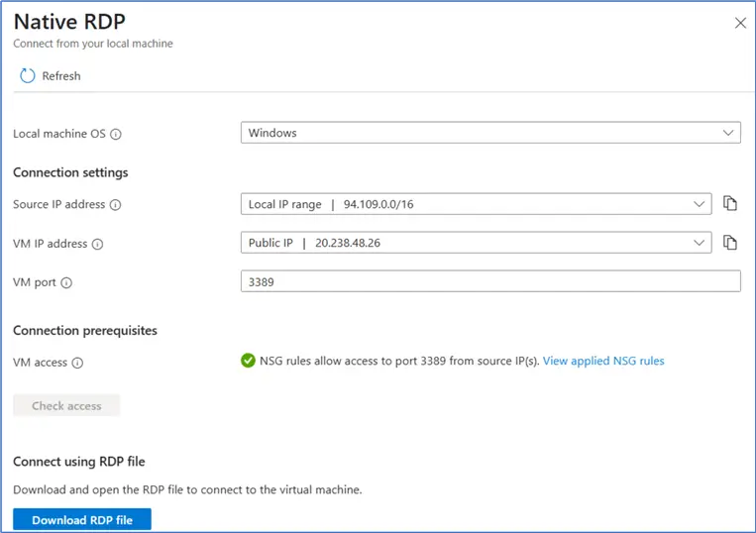Screen dimensions: 756x533
Task: Click the Refresh icon
Action: [28, 76]
